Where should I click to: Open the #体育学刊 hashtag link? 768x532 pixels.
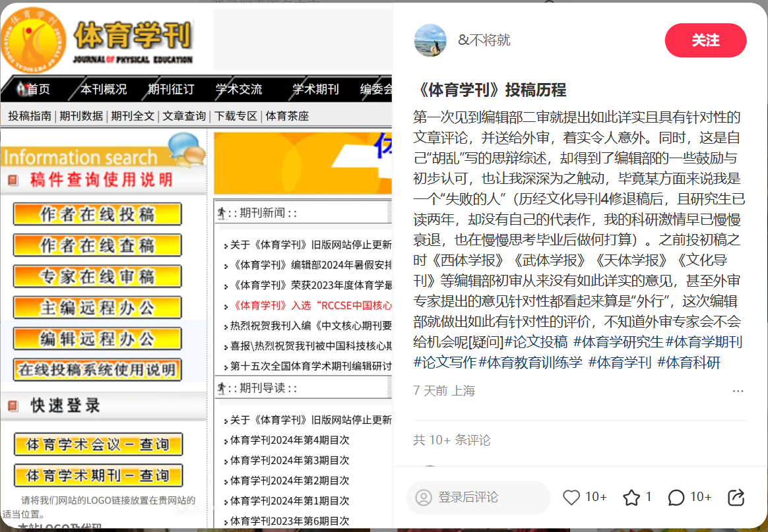click(x=620, y=362)
